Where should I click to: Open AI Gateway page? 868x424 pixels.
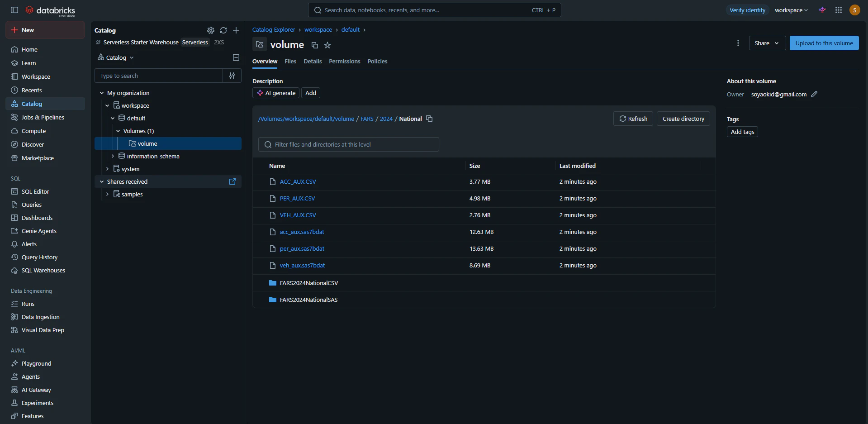pyautogui.click(x=45, y=390)
